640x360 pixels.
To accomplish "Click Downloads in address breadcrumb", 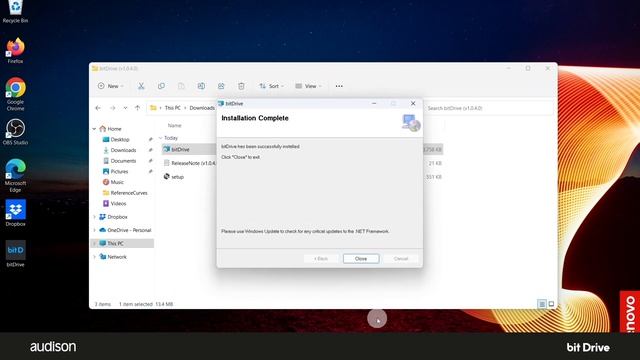I will 202,108.
